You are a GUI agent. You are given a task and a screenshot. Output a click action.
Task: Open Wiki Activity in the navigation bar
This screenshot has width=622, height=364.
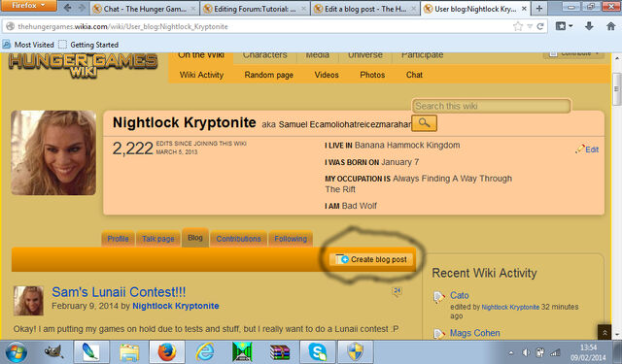click(201, 75)
